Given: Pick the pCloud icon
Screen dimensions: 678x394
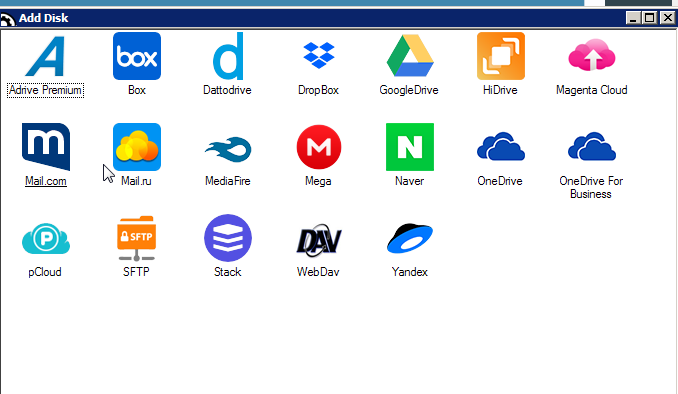Looking at the screenshot, I should coord(46,238).
